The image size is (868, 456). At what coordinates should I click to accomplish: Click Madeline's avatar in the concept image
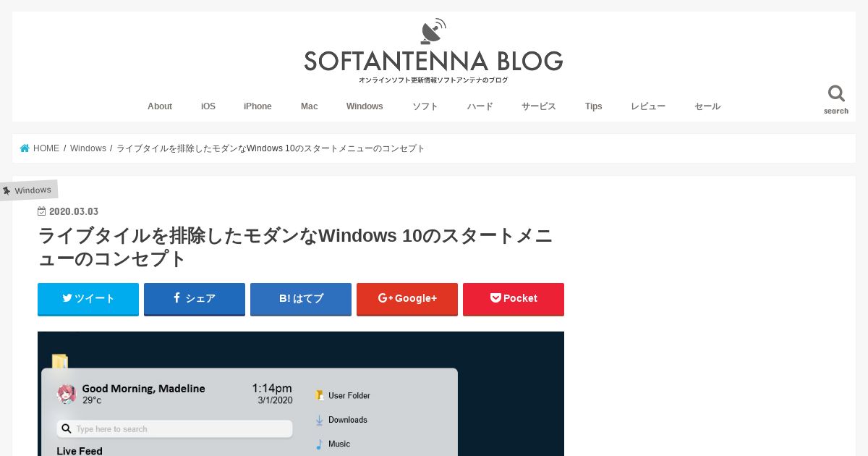(x=67, y=394)
